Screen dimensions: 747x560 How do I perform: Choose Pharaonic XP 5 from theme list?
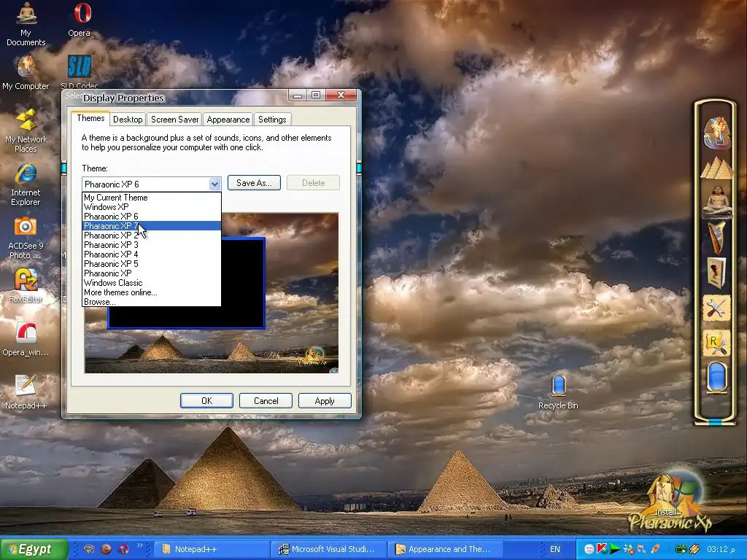point(152,264)
